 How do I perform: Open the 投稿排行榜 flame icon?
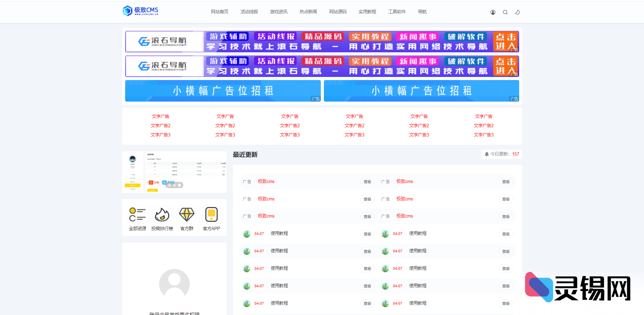[x=162, y=215]
